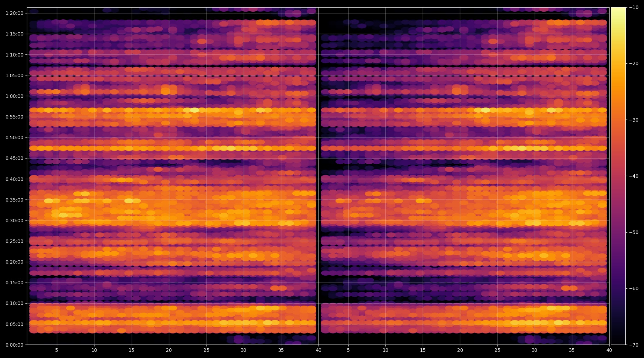Viewport: 644px width, 358px height.
Task: Click the 1:05:00 time axis label
Action: tap(14, 75)
